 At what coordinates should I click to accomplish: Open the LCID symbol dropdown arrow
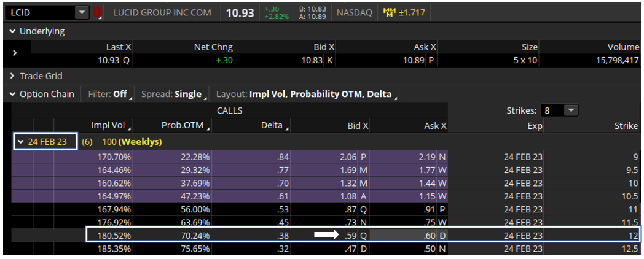(x=82, y=13)
